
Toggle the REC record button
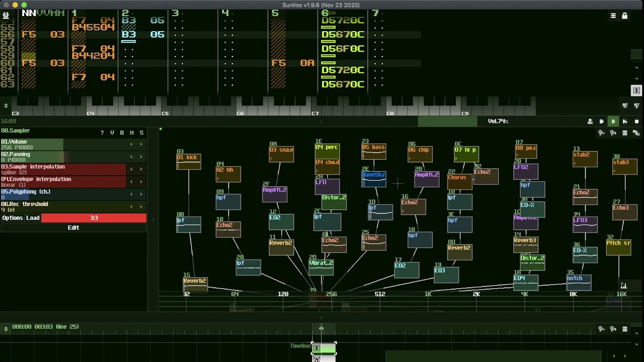(x=590, y=122)
